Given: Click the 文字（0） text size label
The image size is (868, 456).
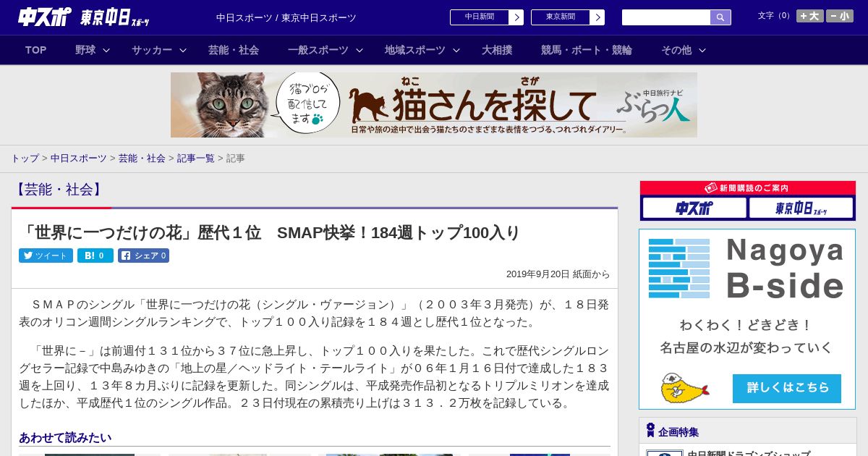Looking at the screenshot, I should (x=775, y=16).
